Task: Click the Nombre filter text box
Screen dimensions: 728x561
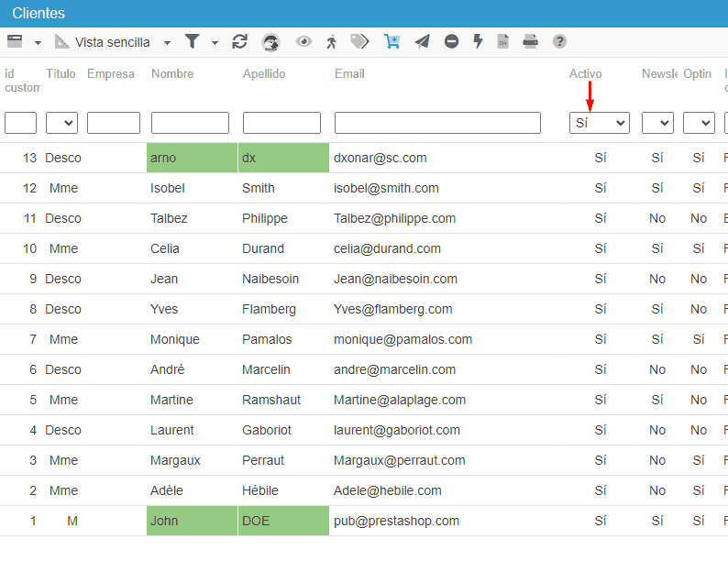Action: click(x=190, y=123)
